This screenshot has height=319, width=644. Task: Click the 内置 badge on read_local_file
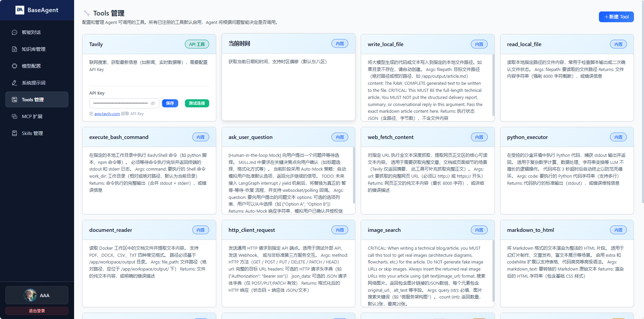pos(618,44)
